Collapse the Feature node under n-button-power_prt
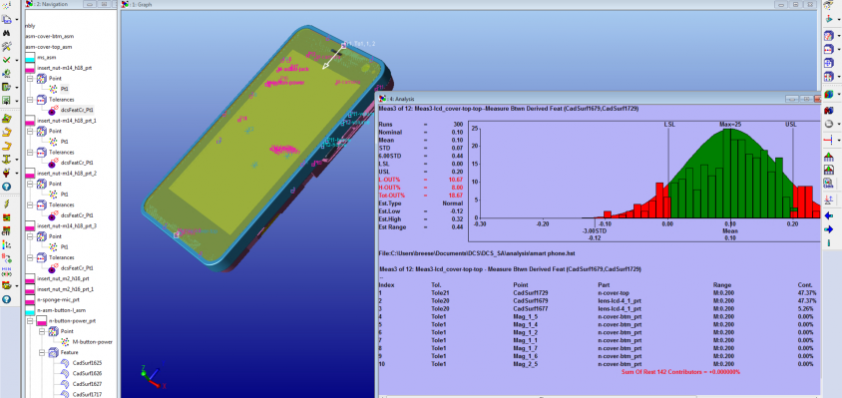Viewport: 842px width, 398px height. tap(42, 352)
